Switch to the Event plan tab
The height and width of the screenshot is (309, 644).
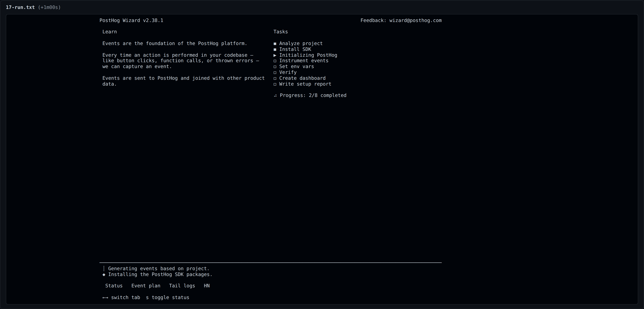(x=146, y=285)
